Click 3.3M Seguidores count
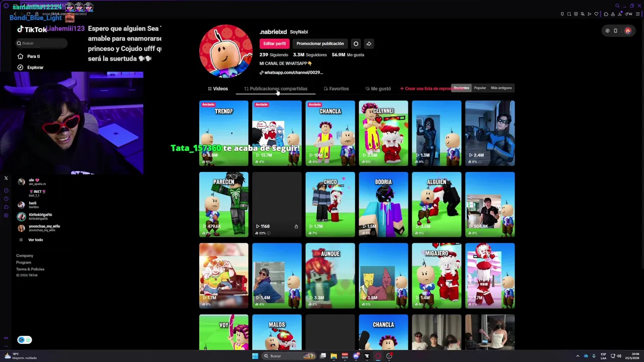 click(x=310, y=55)
